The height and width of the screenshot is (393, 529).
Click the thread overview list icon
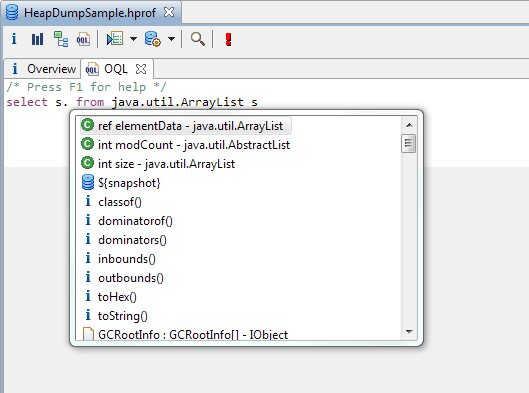pyautogui.click(x=115, y=39)
